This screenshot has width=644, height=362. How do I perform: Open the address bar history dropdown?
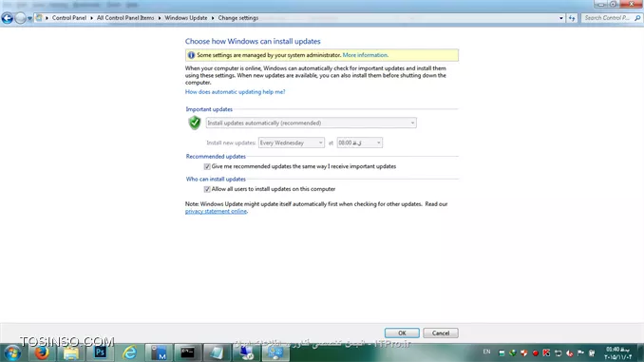pos(561,18)
